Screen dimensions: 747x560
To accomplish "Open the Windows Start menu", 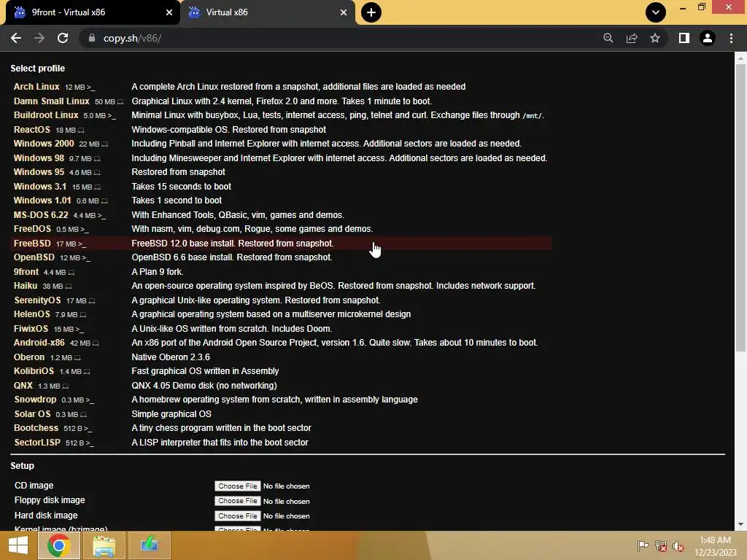I will coord(18,545).
